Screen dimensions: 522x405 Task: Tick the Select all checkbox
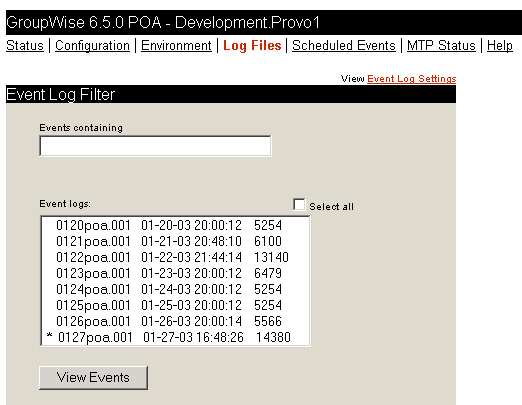click(x=299, y=205)
